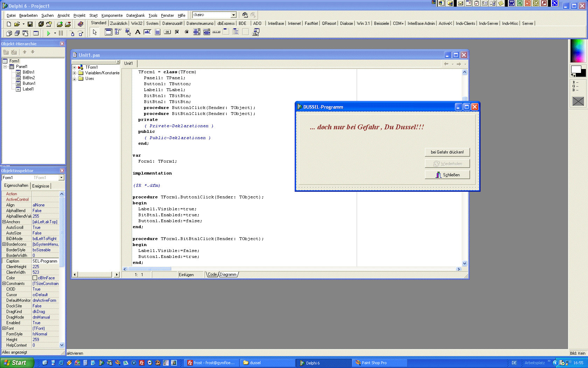Click the Pause program icon

[61, 33]
